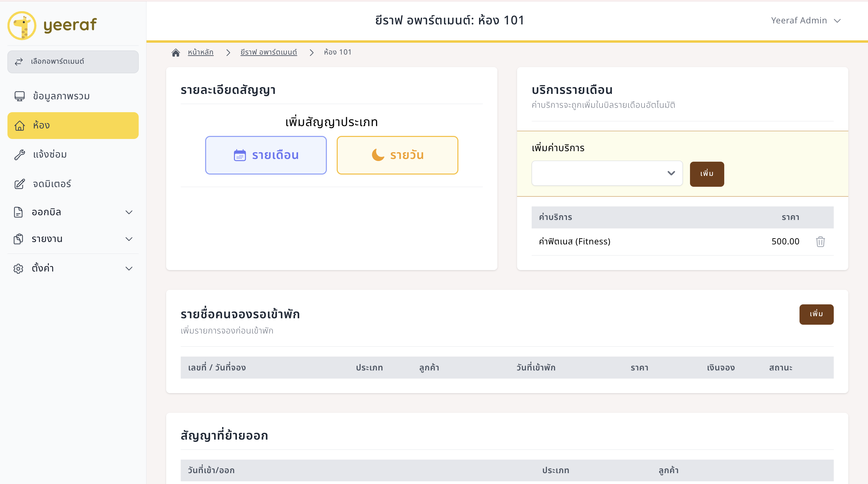Viewport: 868px width, 484px height.
Task: Click the หน้าหลัก breadcrumb link
Action: point(201,52)
